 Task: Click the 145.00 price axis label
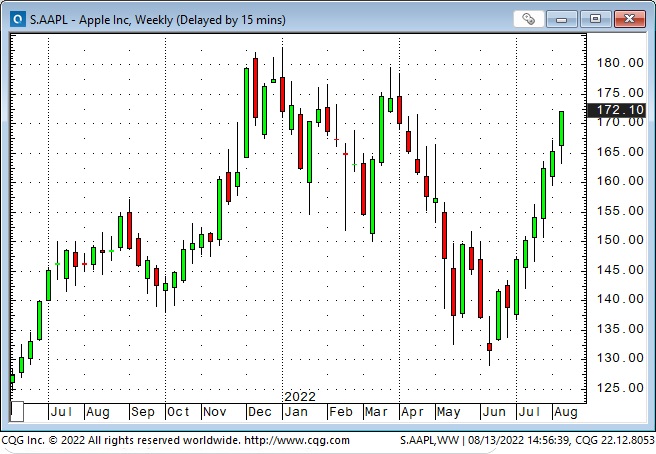(620, 269)
